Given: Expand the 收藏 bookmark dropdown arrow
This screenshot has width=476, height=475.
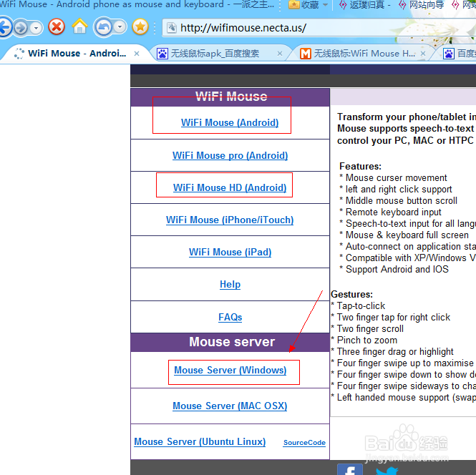Looking at the screenshot, I should coord(325,5).
